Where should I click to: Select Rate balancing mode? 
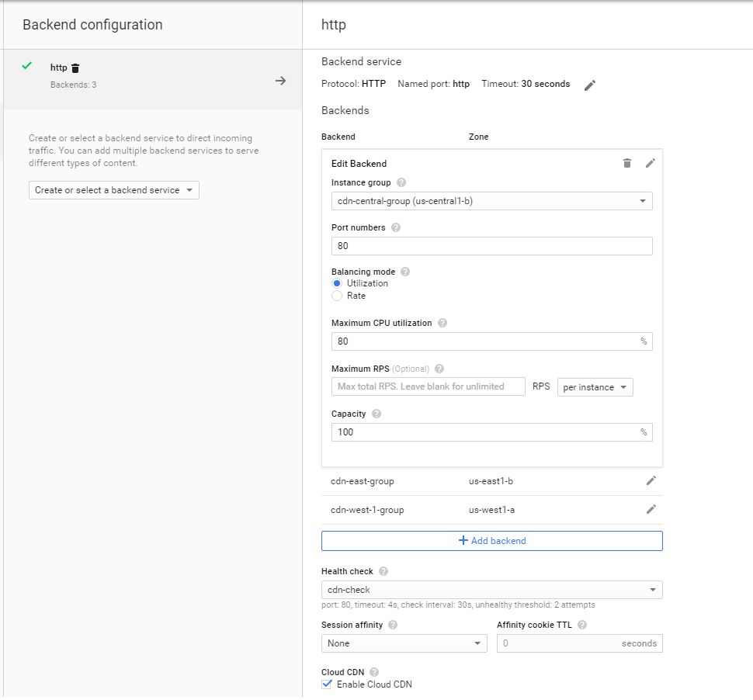(337, 296)
